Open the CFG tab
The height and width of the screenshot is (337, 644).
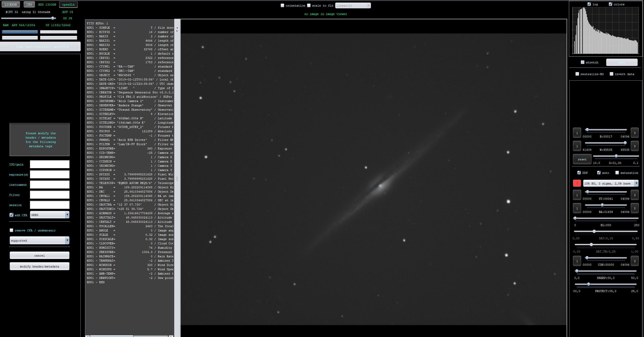[x=29, y=5]
